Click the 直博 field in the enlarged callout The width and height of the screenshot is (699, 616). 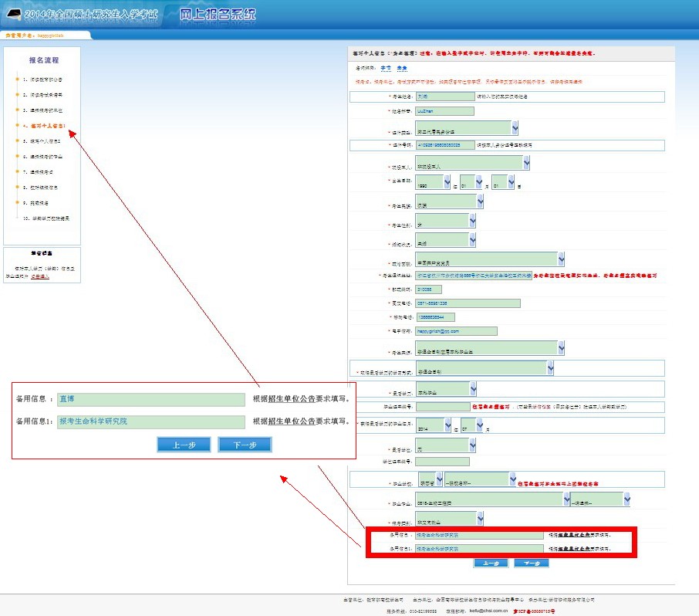tap(150, 400)
